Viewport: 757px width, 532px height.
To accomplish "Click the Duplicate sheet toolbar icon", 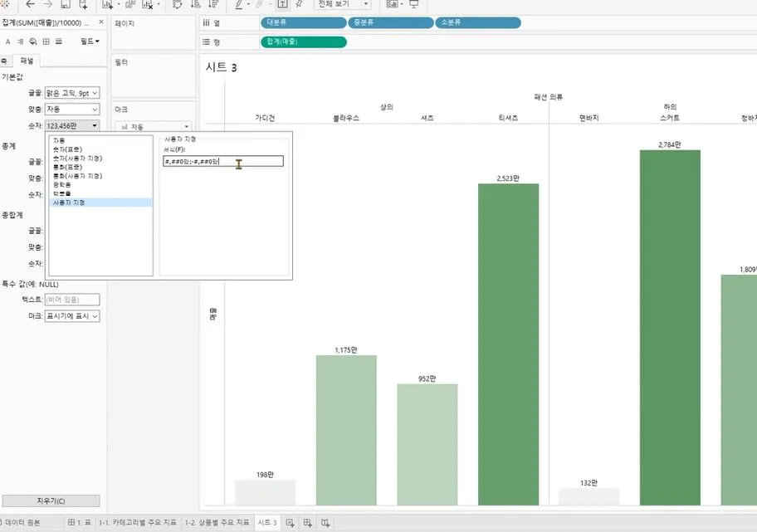I will tap(129, 4).
